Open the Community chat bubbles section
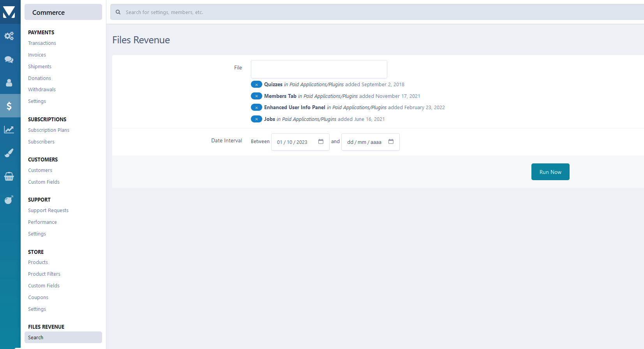This screenshot has height=349, width=644. point(9,59)
